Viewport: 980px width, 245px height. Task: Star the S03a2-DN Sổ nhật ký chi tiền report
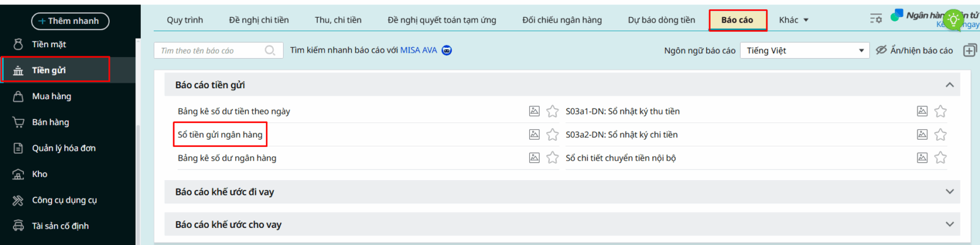click(940, 134)
